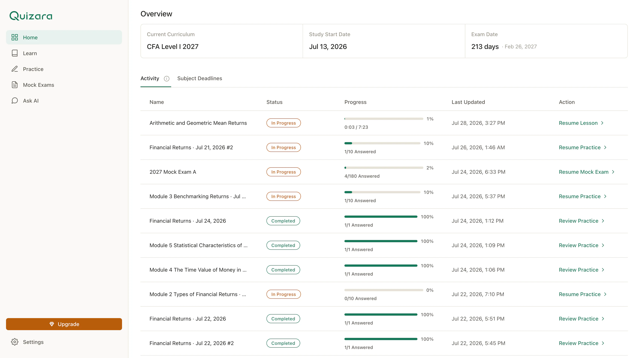The height and width of the screenshot is (358, 644).
Task: Click the Action column header
Action: click(567, 102)
